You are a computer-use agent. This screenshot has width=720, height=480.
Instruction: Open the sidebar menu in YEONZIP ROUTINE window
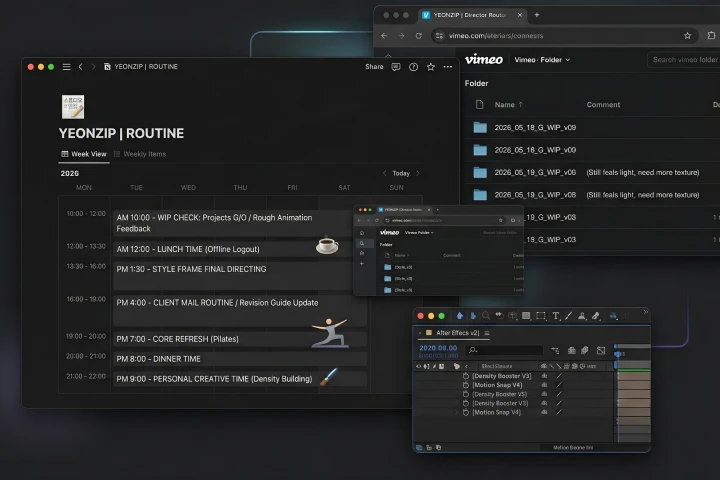click(67, 67)
